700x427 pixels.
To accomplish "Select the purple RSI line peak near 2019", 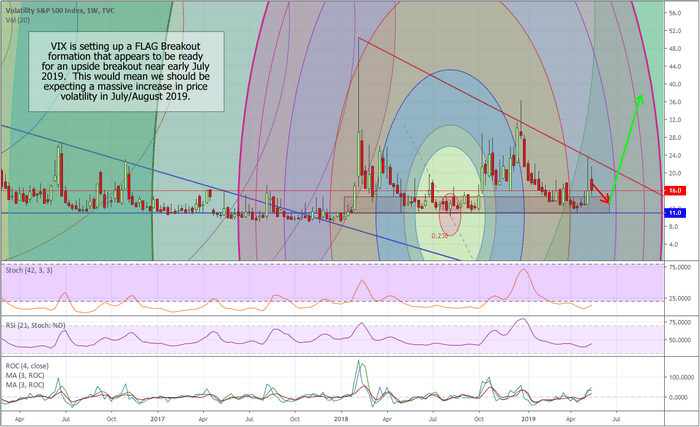I will coord(522,320).
